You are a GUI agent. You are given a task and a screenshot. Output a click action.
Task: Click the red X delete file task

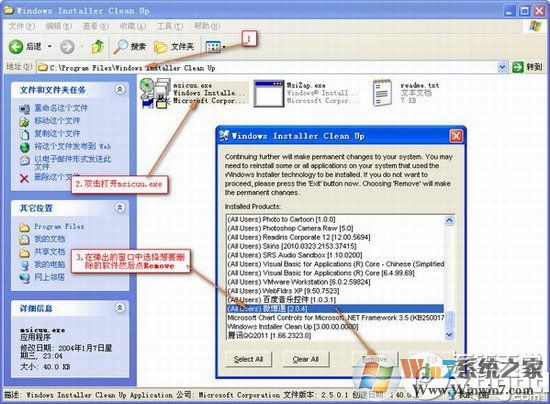tap(24, 179)
